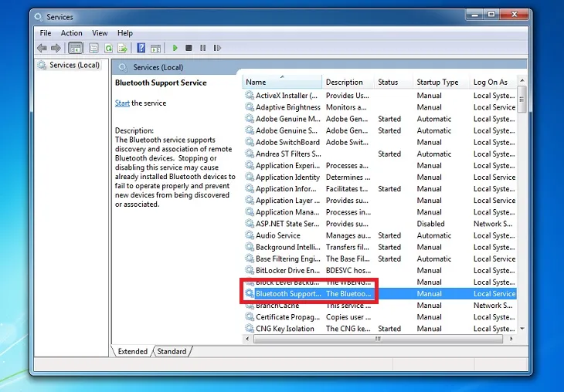
Task: Click the Properties toolbar icon
Action: point(93,48)
